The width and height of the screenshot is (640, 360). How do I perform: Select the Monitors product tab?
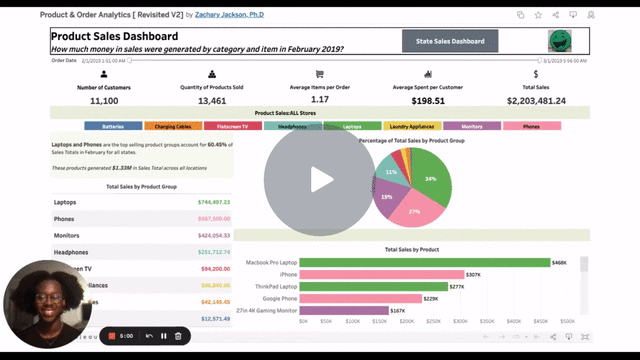point(472,126)
